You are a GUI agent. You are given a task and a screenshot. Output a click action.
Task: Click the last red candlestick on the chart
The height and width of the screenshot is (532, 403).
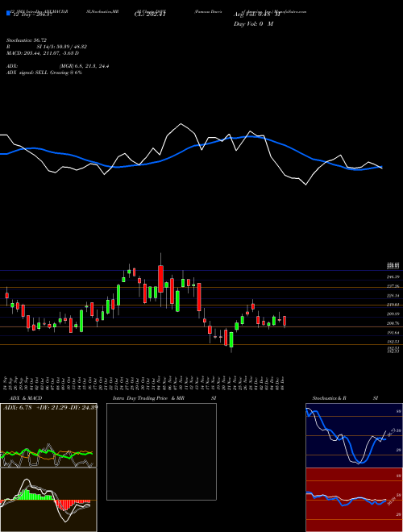[x=285, y=321]
